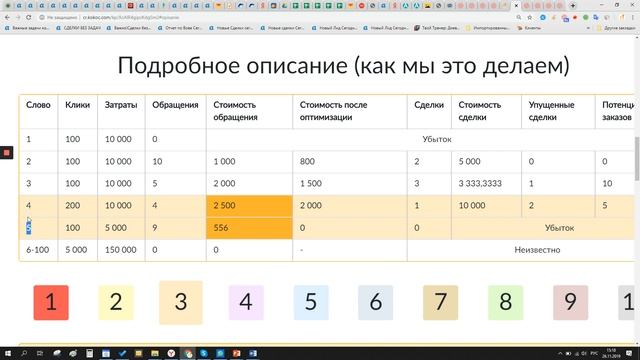Open bookmark 'Отчет по Всем Сег...'
This screenshot has width=640, height=360.
point(180,28)
